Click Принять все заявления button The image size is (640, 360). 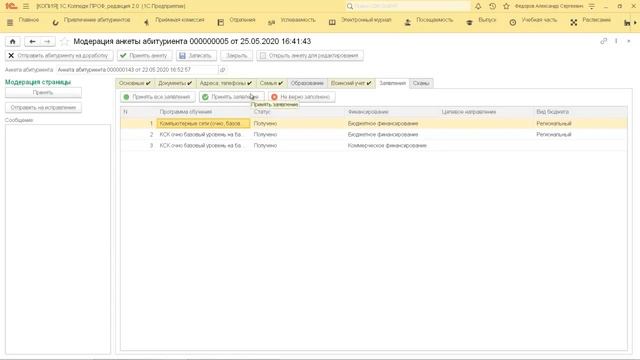(x=158, y=97)
